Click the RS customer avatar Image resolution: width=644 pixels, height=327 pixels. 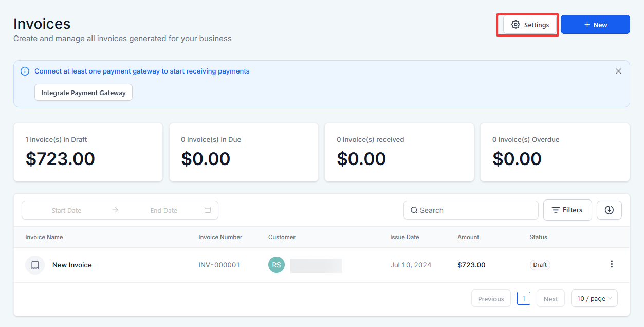(277, 265)
